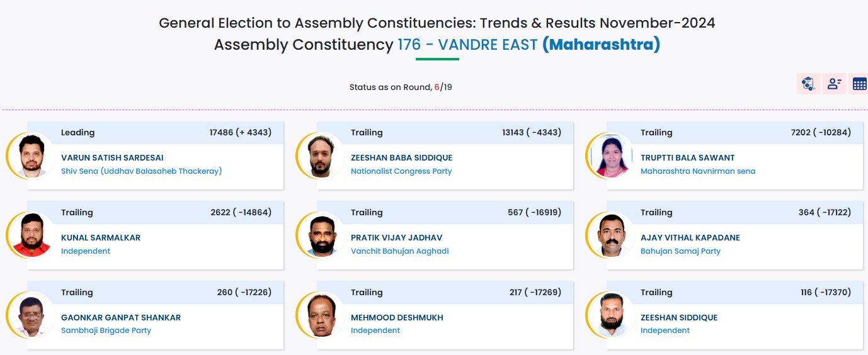Click the Maharashtra Navnirman sena party text
The image size is (868, 355).
pos(698,171)
